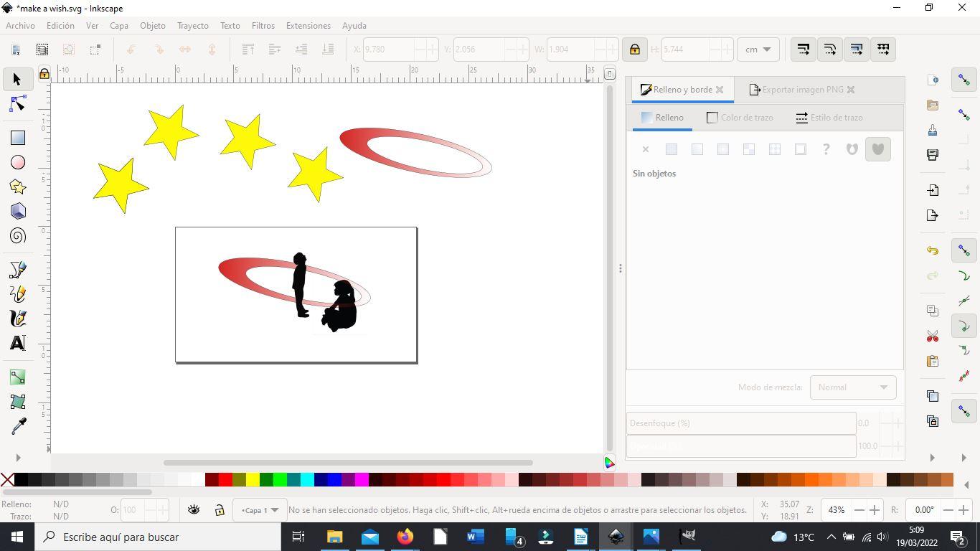Click the zoom in plus button
This screenshot has width=980, height=551.
875,510
